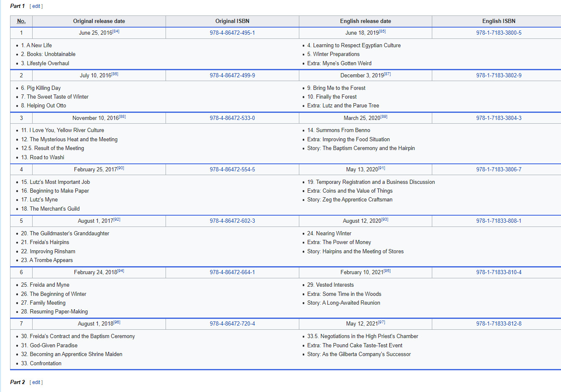Image resolution: width=561 pixels, height=392 pixels.
Task: Open original ISBN 978-4-86472-533-0 link
Action: tap(232, 118)
